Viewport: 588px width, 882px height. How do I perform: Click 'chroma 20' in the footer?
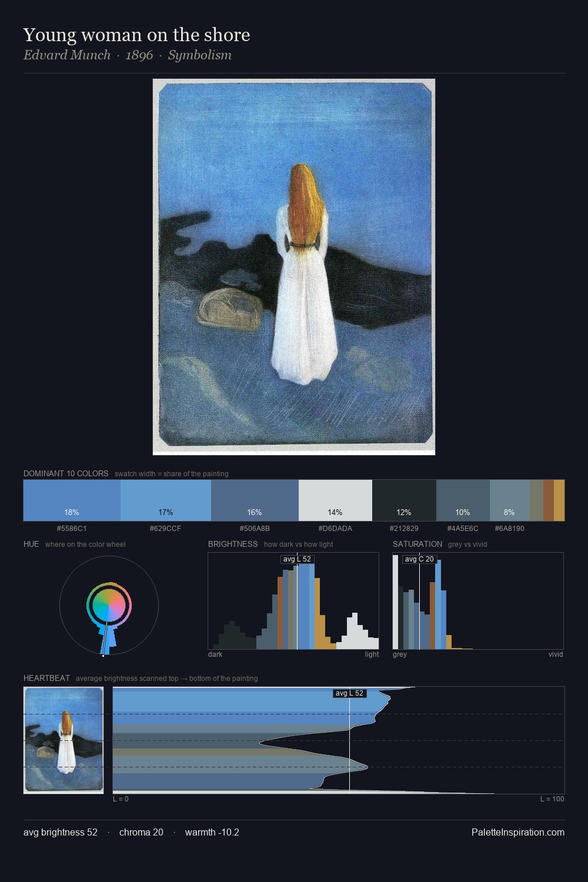[141, 833]
